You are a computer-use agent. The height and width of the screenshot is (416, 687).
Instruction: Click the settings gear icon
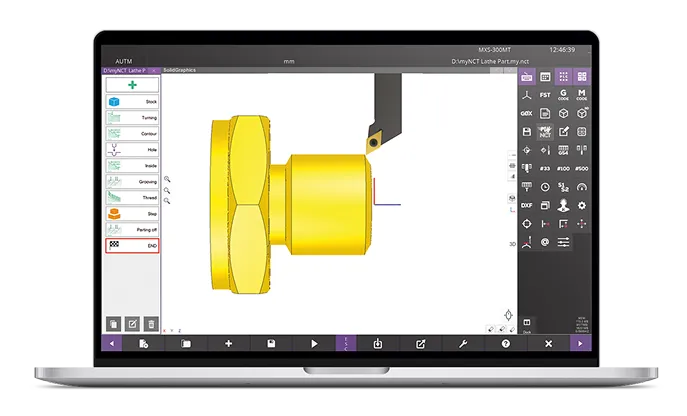pyautogui.click(x=582, y=205)
